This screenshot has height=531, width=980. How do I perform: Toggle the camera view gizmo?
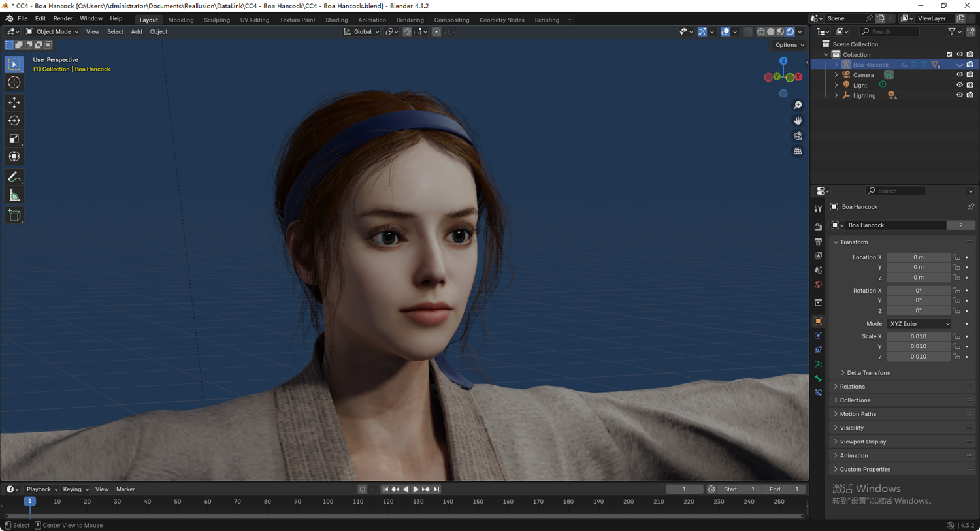[798, 136]
